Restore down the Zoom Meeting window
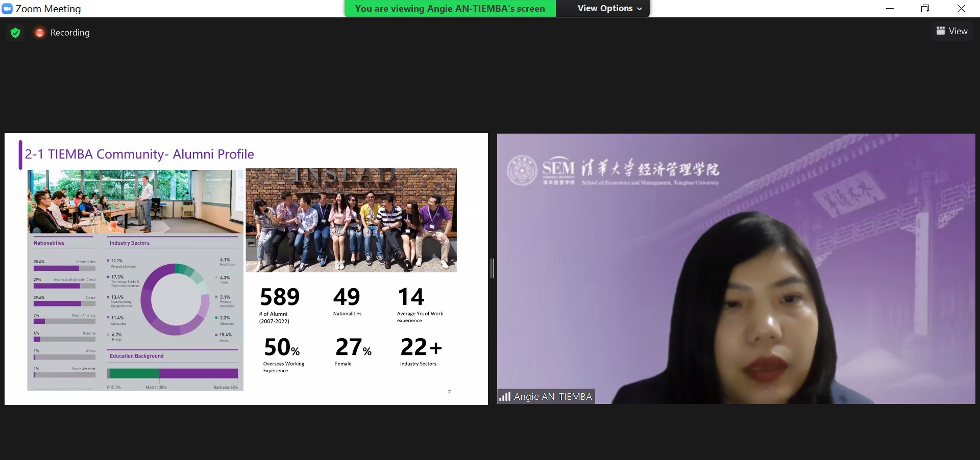 925,9
